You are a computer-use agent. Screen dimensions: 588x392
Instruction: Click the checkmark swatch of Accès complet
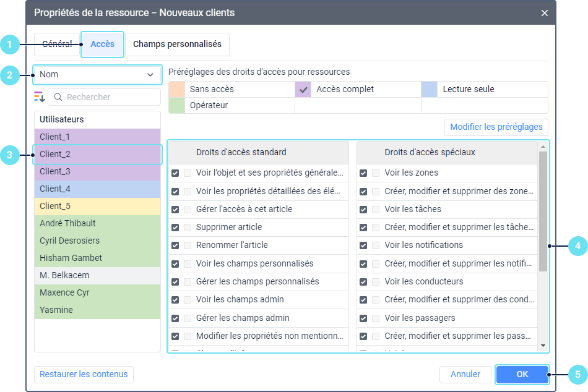click(x=303, y=89)
